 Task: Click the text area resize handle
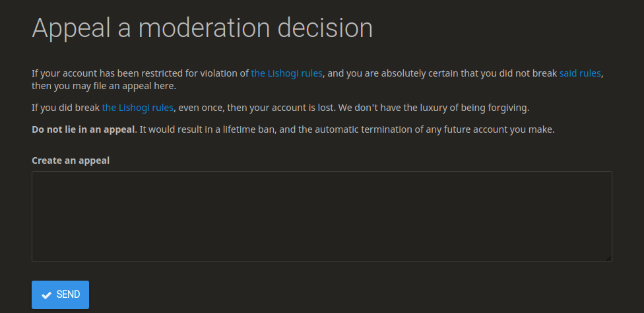608,258
